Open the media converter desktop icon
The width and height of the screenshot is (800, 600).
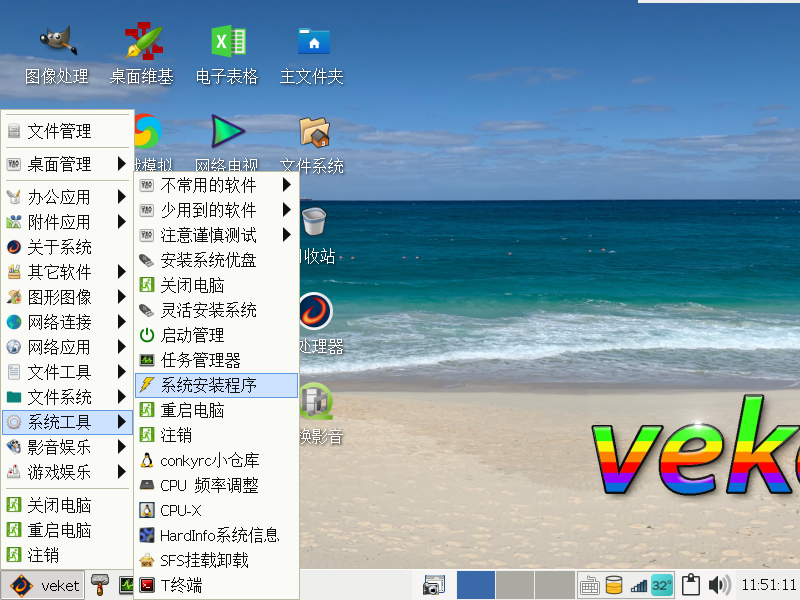(316, 401)
